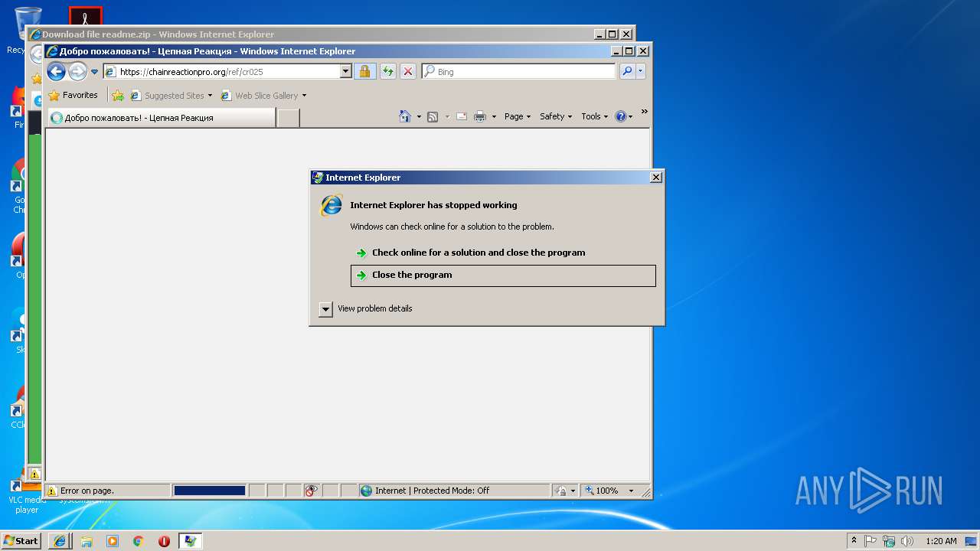
Task: Open the recent pages dropdown arrow
Action: click(x=95, y=72)
